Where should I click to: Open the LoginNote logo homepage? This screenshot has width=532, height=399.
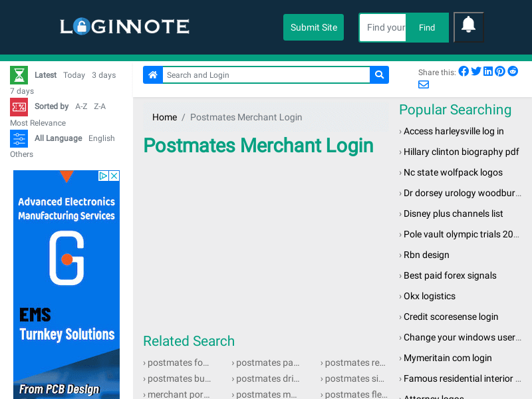click(124, 27)
